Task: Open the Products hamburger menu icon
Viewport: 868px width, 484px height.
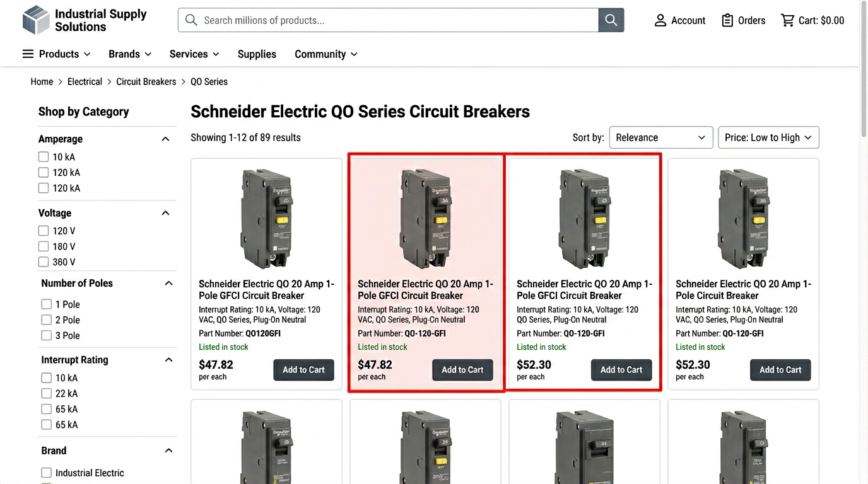Action: coord(28,54)
